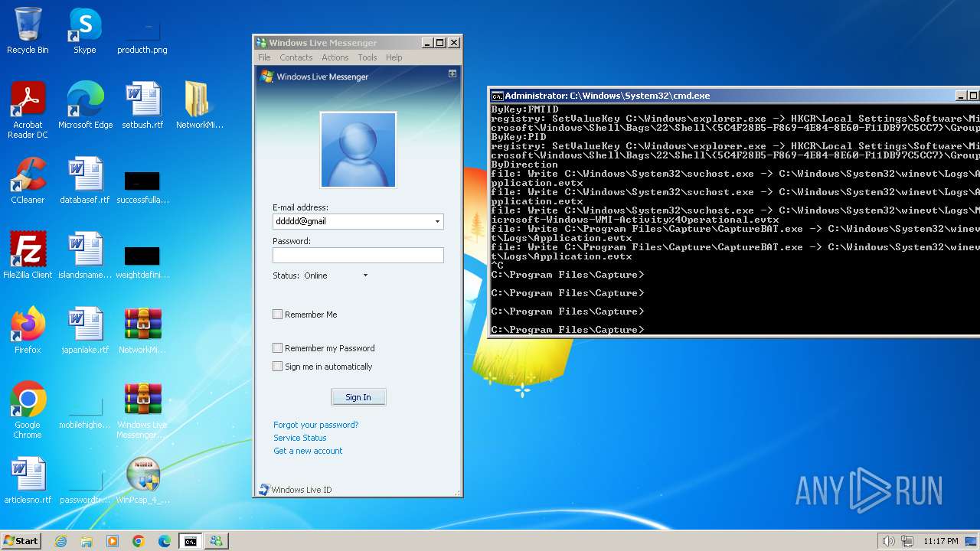Image resolution: width=980 pixels, height=551 pixels.
Task: Select the databasef.rtf document
Action: (85, 181)
